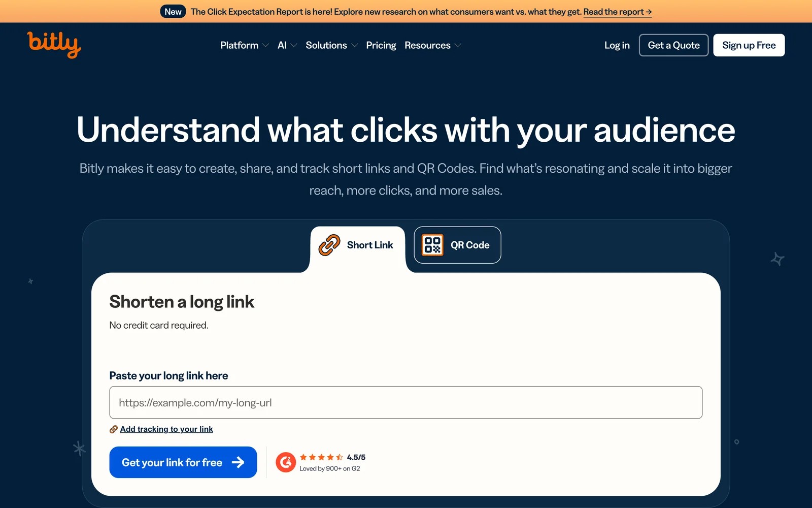The height and width of the screenshot is (508, 812).
Task: Click the G2 logo badge
Action: click(286, 462)
